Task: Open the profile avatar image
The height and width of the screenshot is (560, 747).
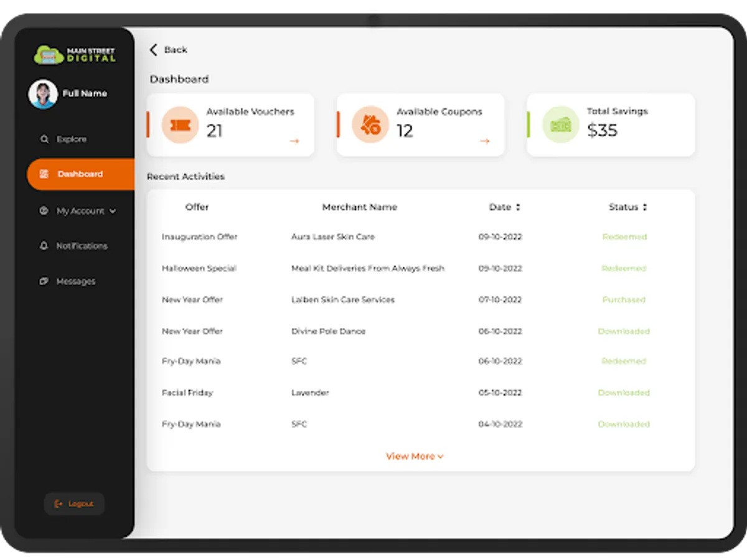Action: [43, 93]
